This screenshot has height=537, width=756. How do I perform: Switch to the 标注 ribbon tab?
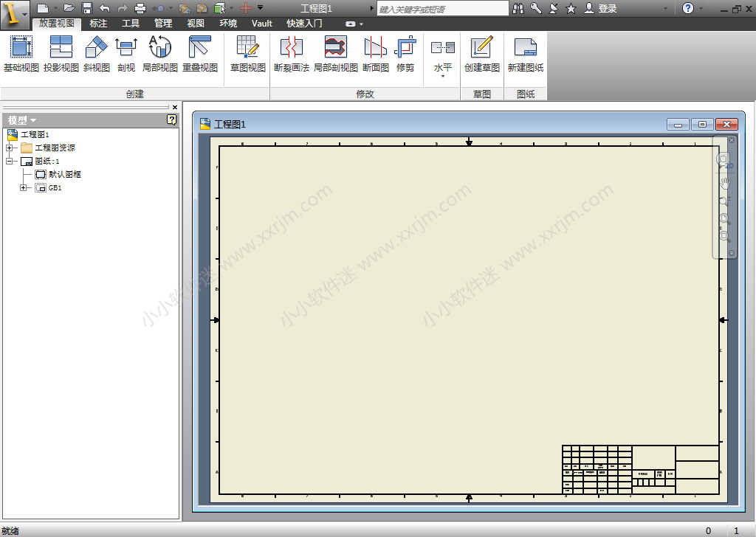[x=98, y=24]
